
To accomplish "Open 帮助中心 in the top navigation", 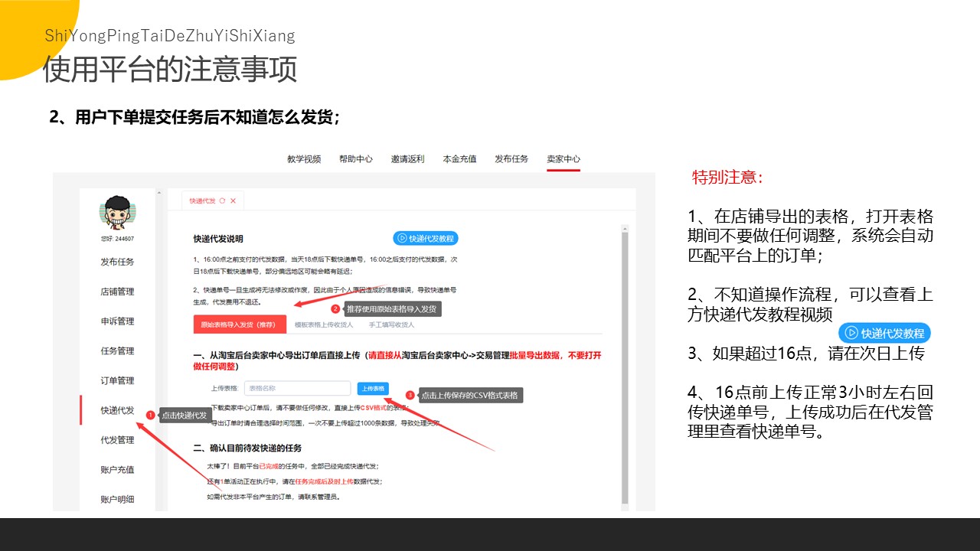I will (x=356, y=159).
